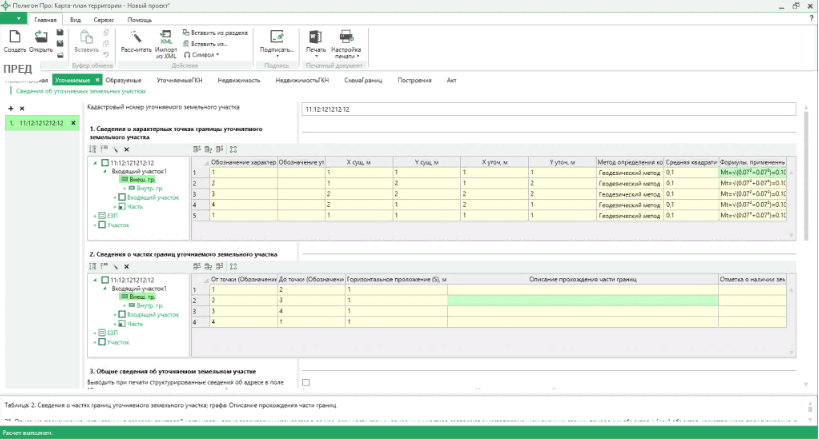Click the plus icon above parcel list
This screenshot has height=439, width=819.
tap(10, 108)
